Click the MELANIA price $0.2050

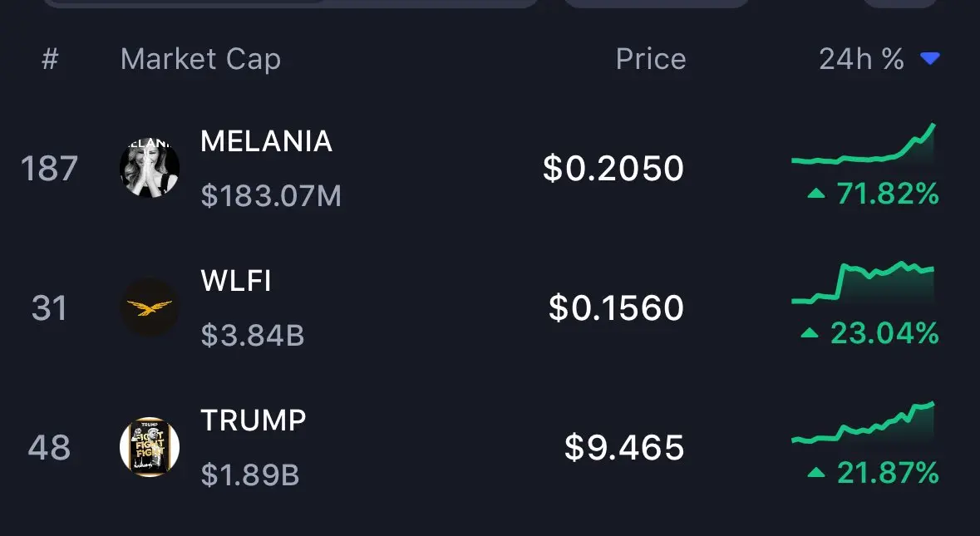tap(613, 169)
